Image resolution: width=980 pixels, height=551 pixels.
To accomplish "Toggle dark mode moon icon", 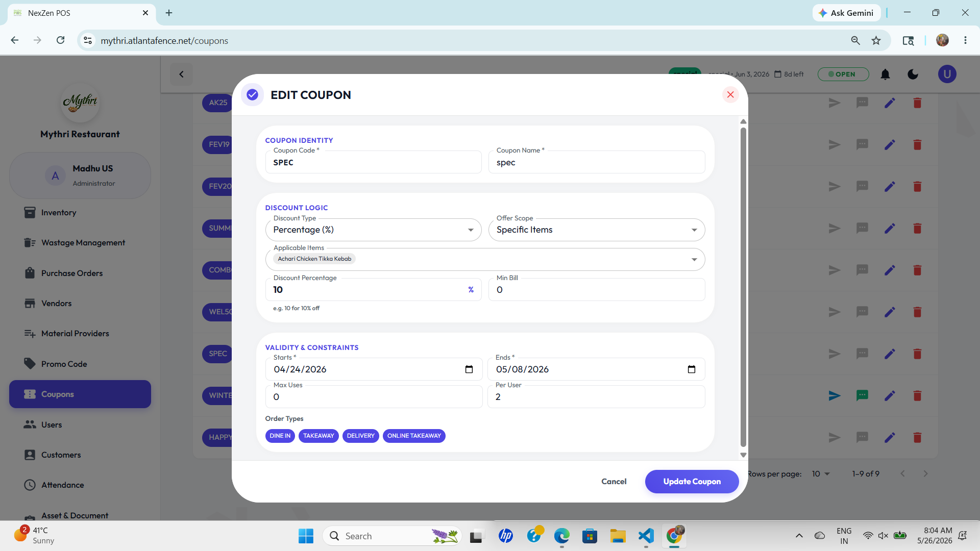I will [x=913, y=74].
